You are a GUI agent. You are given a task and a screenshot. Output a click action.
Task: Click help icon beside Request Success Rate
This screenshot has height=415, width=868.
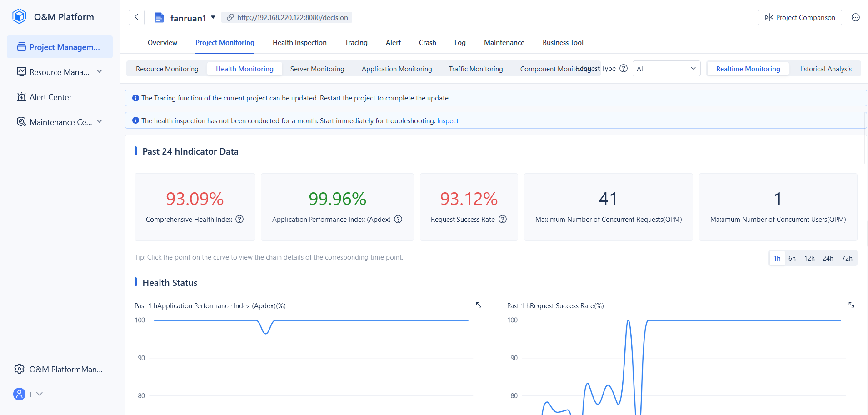[503, 220]
